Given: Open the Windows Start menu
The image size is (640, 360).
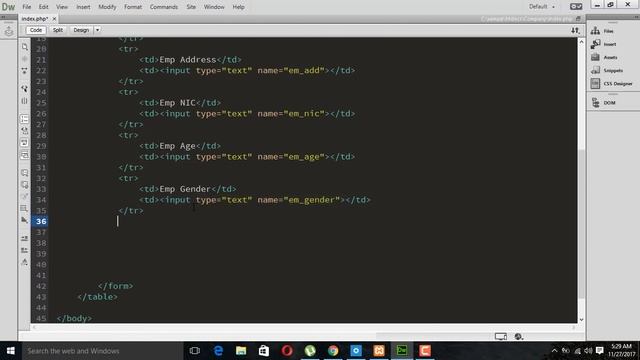Looking at the screenshot, I should click(11, 351).
